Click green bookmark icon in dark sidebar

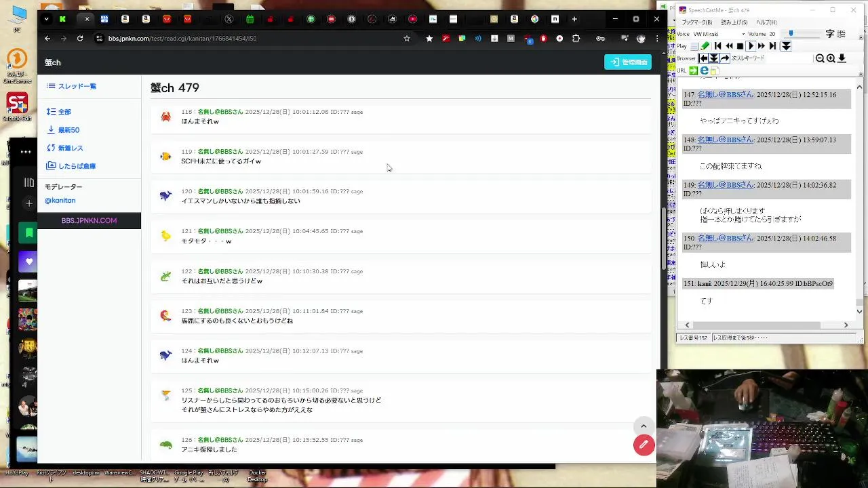29,233
